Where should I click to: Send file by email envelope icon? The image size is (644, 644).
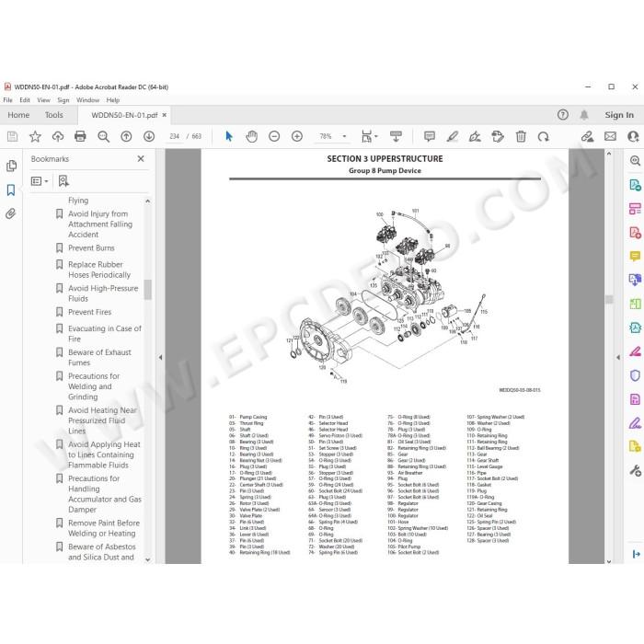click(610, 136)
